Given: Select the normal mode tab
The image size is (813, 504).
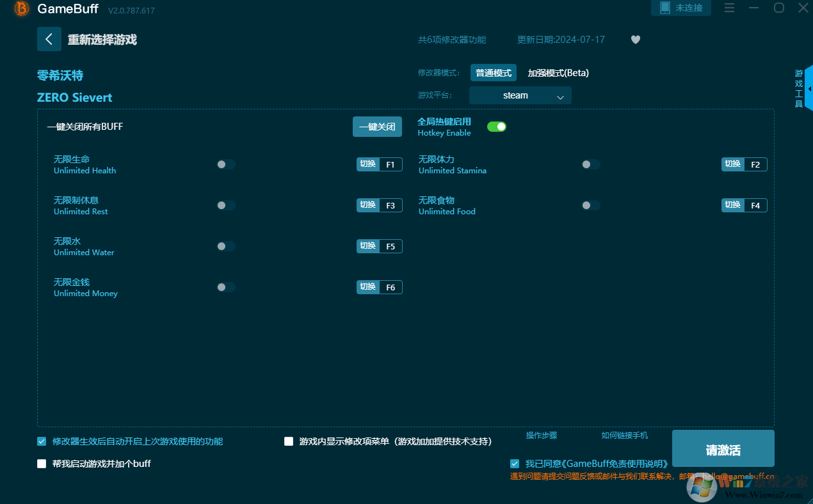Looking at the screenshot, I should pyautogui.click(x=493, y=73).
